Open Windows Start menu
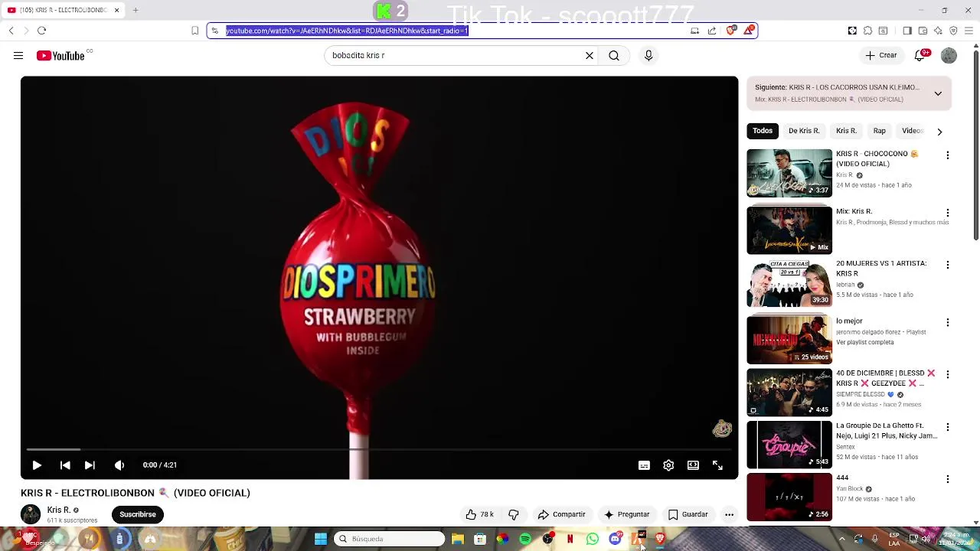 point(321,540)
